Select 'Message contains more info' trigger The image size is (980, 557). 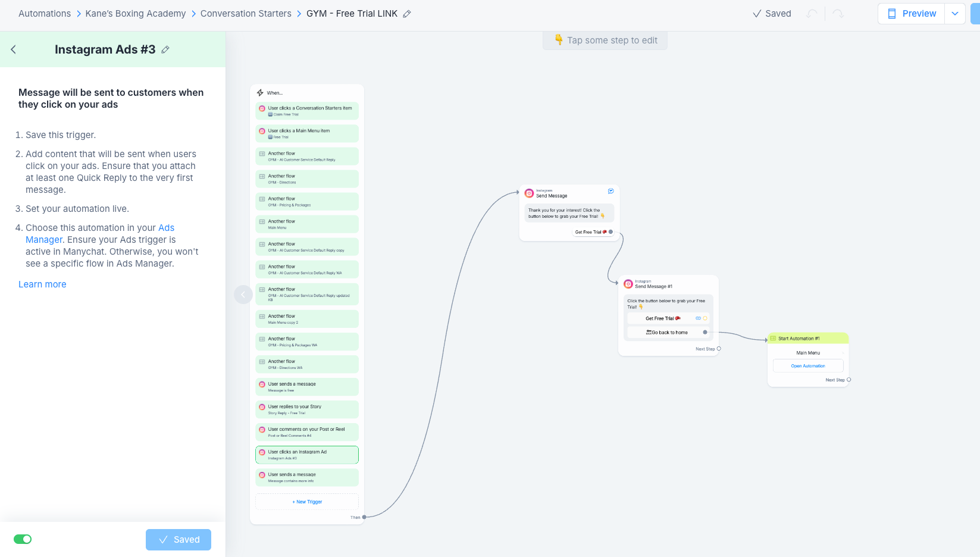[x=307, y=477]
